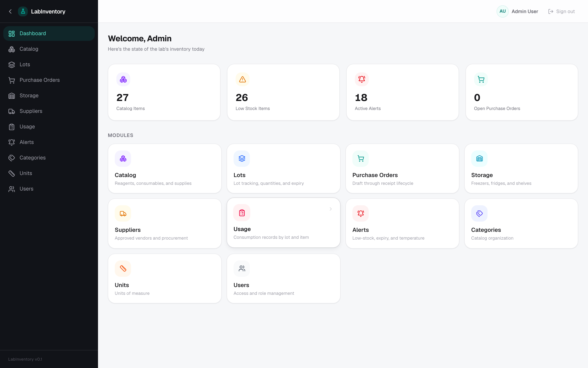588x368 pixels.
Task: Open Units in the sidebar
Action: (x=49, y=174)
